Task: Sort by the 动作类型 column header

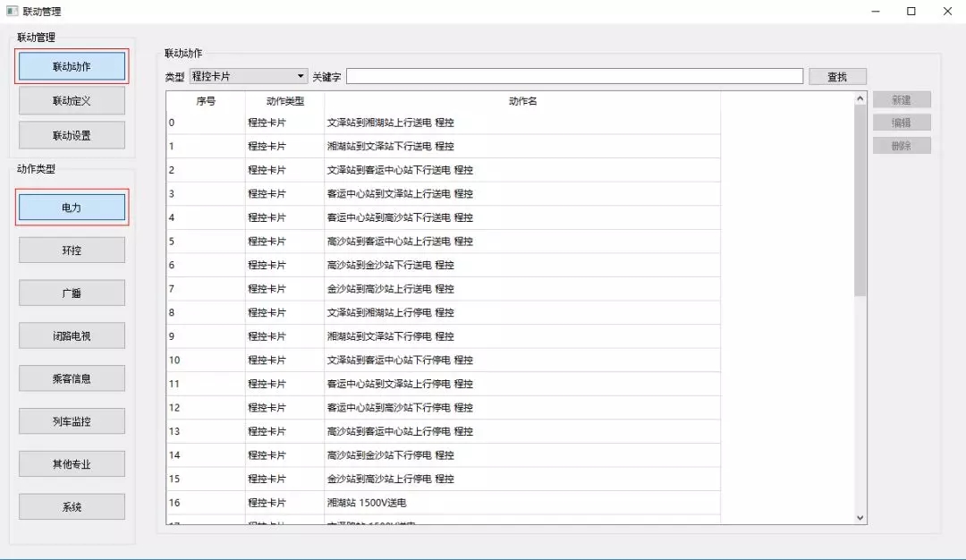Action: click(x=284, y=101)
